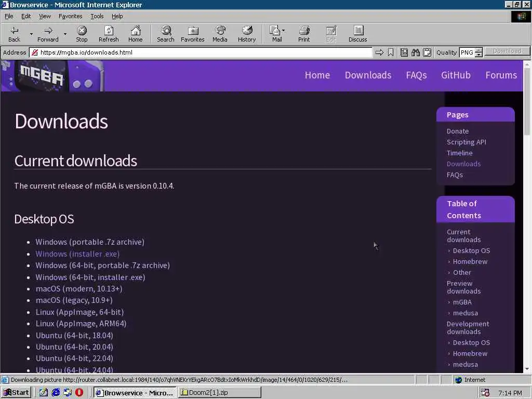Click the Quality PNG value field

(x=467, y=52)
